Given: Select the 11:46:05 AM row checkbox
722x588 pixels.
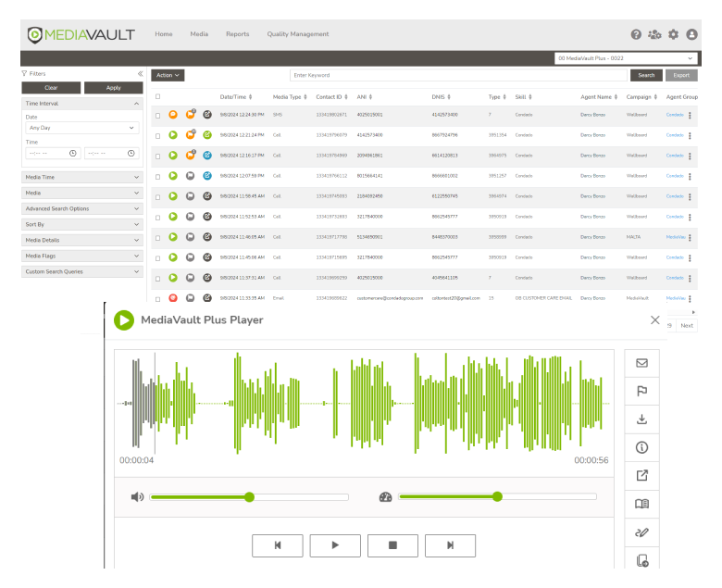Looking at the screenshot, I should click(158, 238).
